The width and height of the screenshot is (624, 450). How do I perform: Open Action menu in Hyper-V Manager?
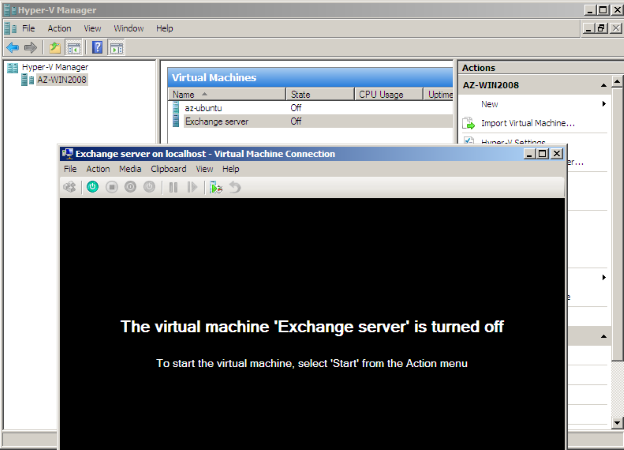pos(59,29)
